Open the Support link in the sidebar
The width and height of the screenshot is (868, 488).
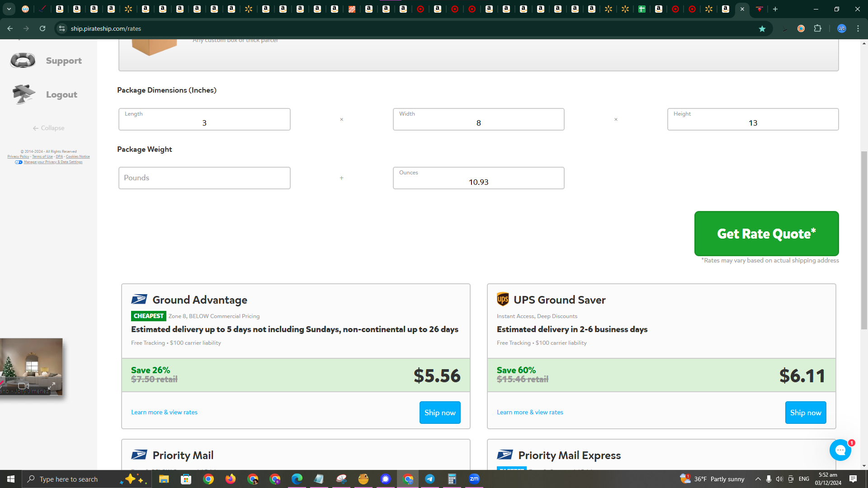click(64, 61)
